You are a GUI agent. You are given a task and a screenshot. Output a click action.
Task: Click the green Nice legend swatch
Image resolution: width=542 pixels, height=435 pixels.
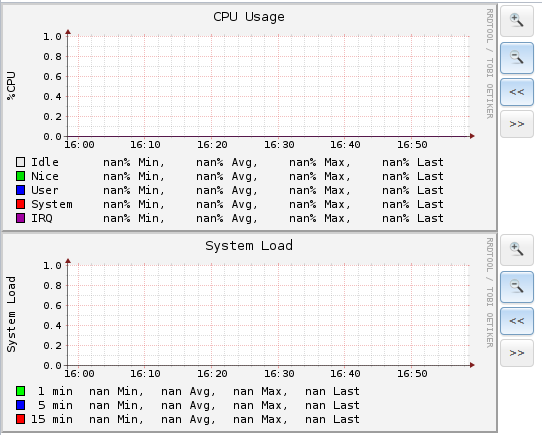[20, 176]
